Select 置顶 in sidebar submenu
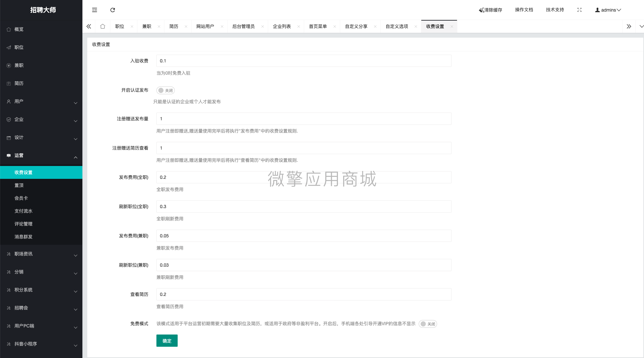644x358 pixels. [x=41, y=185]
